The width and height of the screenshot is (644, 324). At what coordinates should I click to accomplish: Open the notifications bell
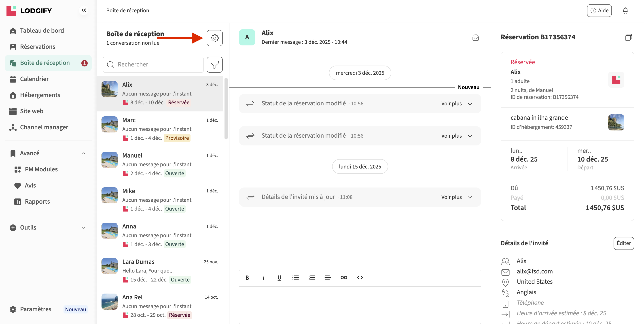pyautogui.click(x=625, y=11)
